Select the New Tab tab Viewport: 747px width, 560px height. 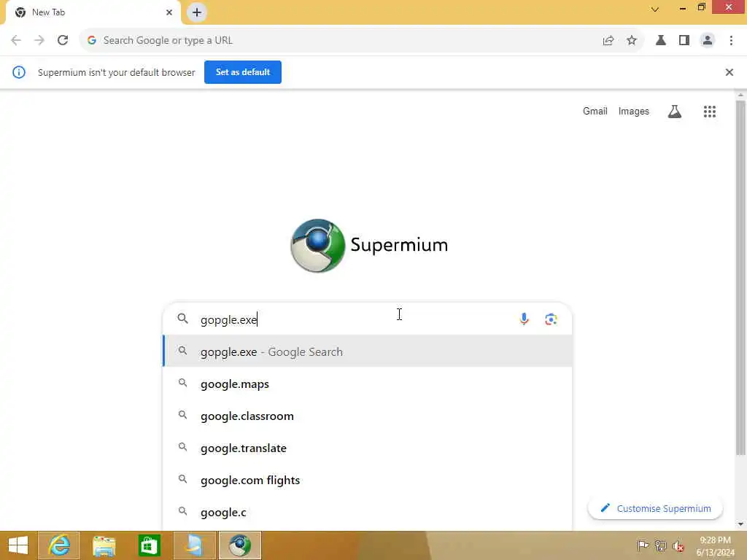tap(93, 12)
